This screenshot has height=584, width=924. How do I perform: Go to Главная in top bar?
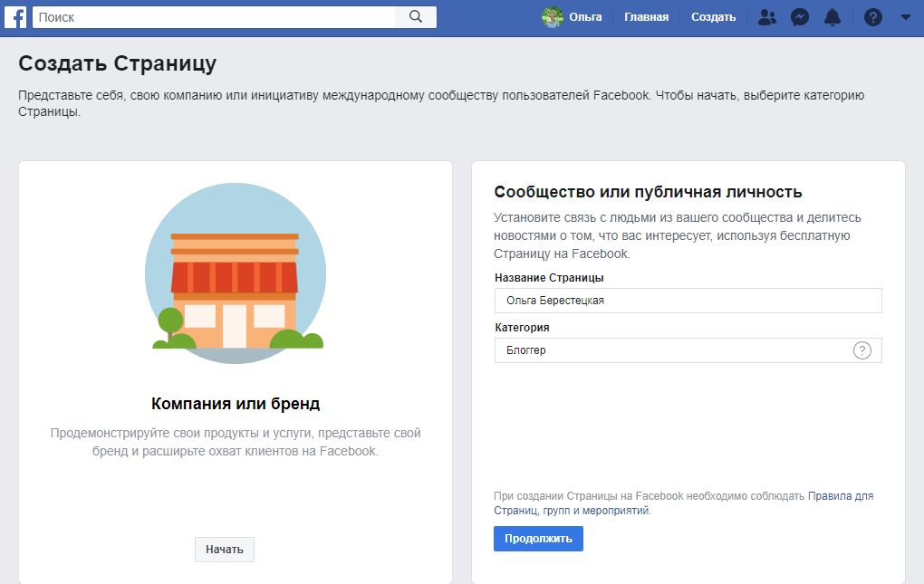tap(647, 17)
